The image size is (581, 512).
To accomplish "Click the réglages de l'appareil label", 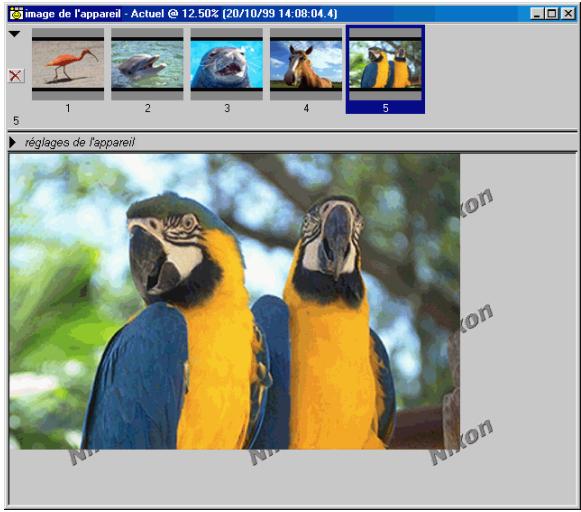I will click(80, 143).
